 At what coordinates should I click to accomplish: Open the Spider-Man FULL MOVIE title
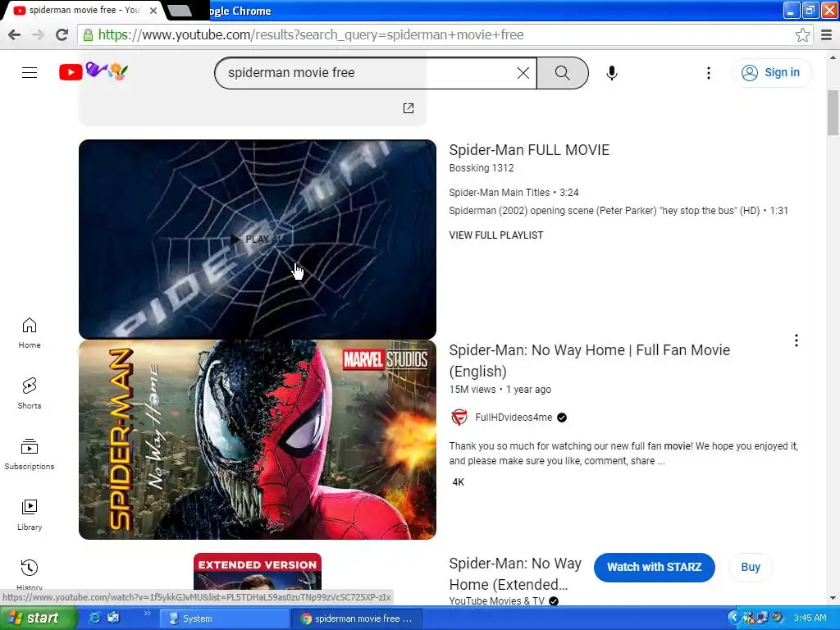pyautogui.click(x=529, y=150)
